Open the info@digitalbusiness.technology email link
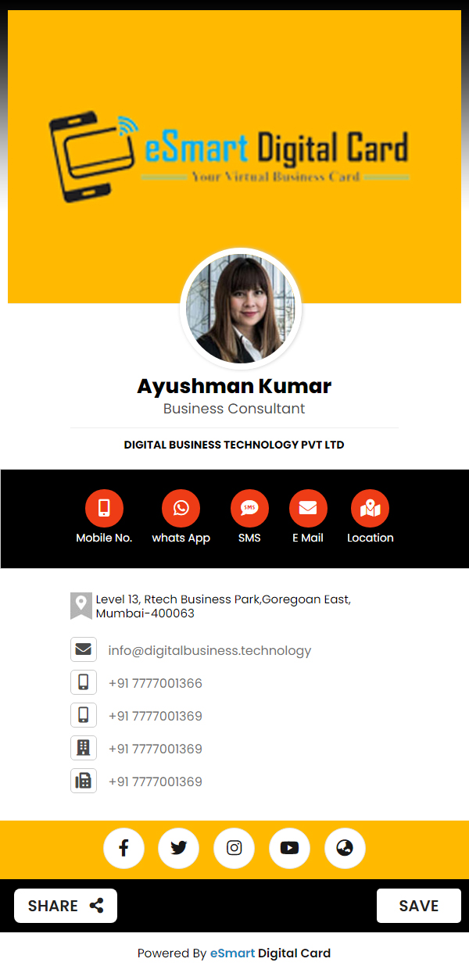469x980 pixels. (209, 650)
